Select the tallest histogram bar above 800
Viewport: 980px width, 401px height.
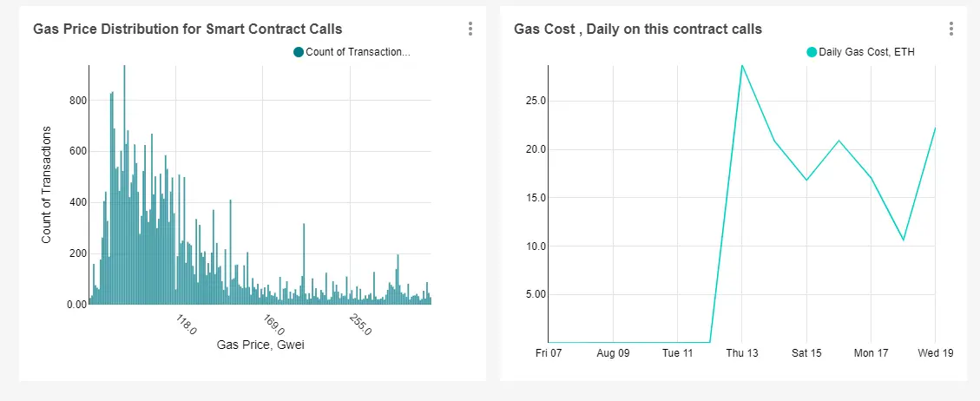[124, 184]
